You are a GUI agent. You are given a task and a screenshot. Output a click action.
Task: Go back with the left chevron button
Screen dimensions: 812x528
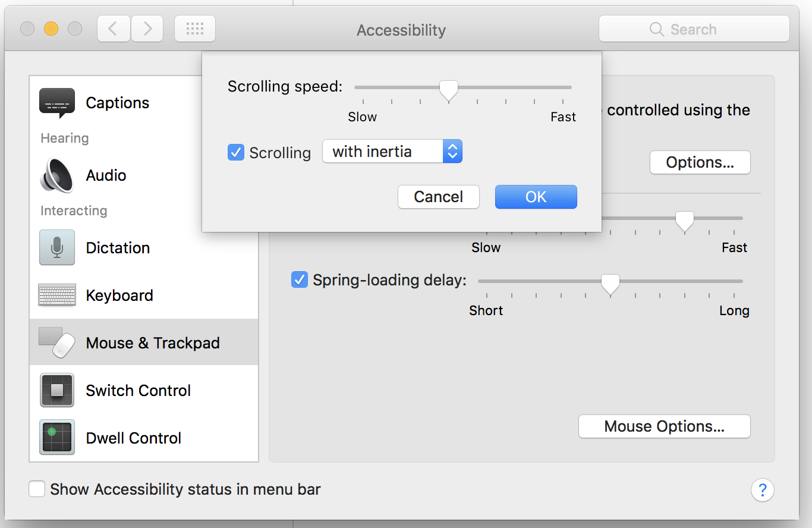(x=114, y=29)
